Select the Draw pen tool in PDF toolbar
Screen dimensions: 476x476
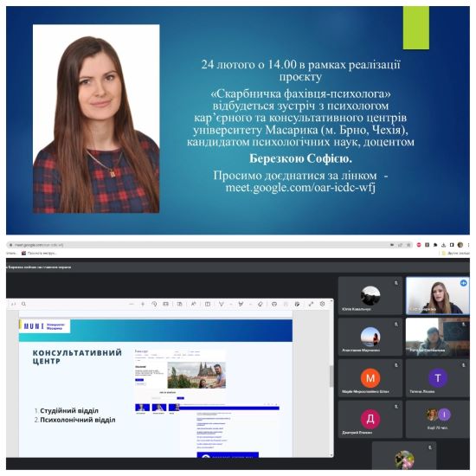222,304
